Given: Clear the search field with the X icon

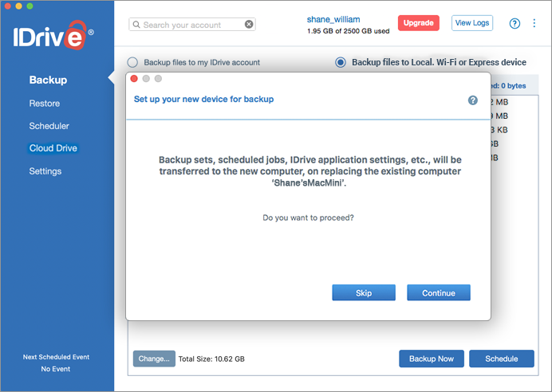Looking at the screenshot, I should (x=249, y=24).
